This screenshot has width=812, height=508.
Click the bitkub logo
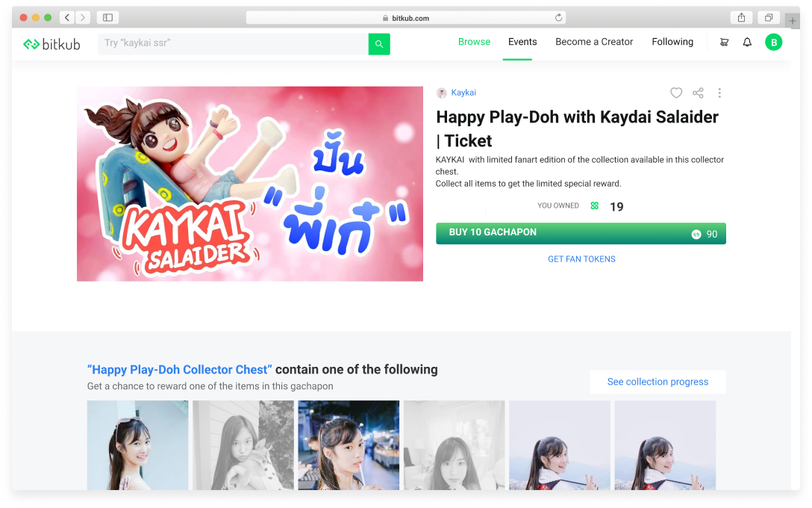[51, 44]
